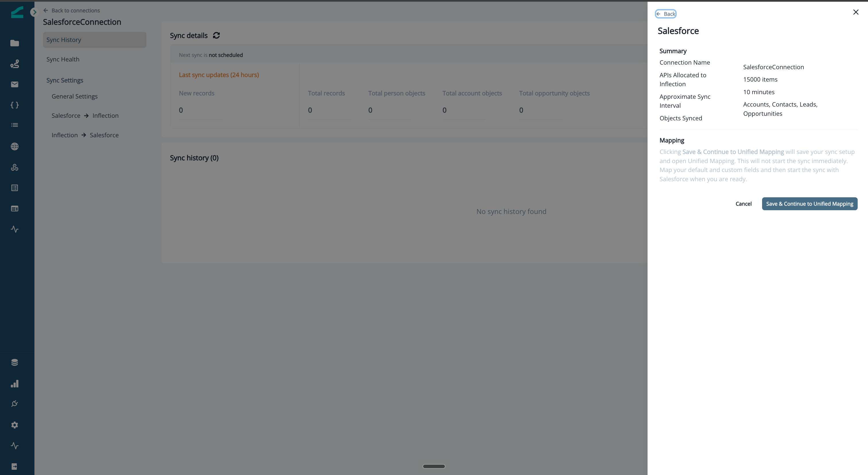The width and height of the screenshot is (868, 475).
Task: Open the journeys route icon
Action: coord(14,64)
